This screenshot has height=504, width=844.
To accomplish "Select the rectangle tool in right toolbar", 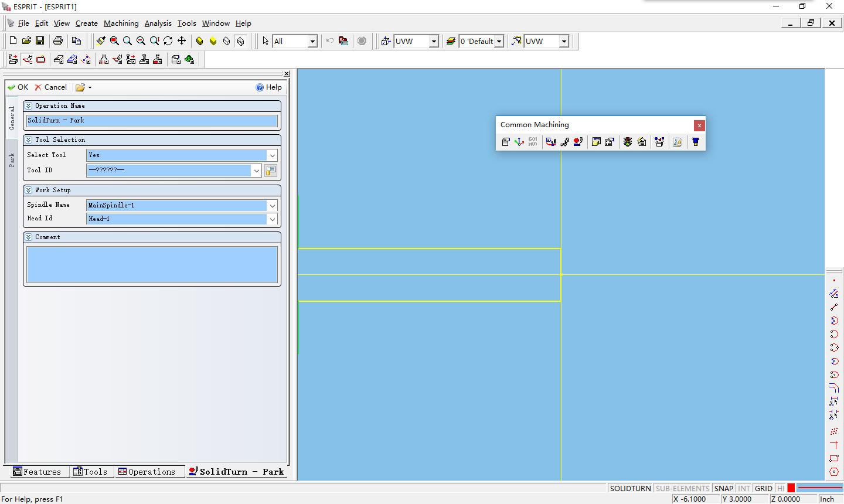I will [x=834, y=458].
